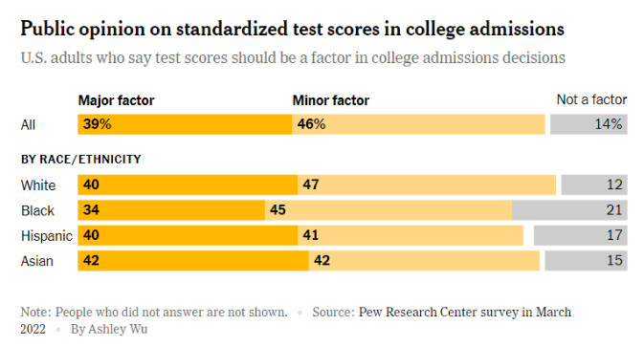Viewport: 644px width, 347px height.
Task: Select the White major factor 40 bar
Action: click(188, 184)
